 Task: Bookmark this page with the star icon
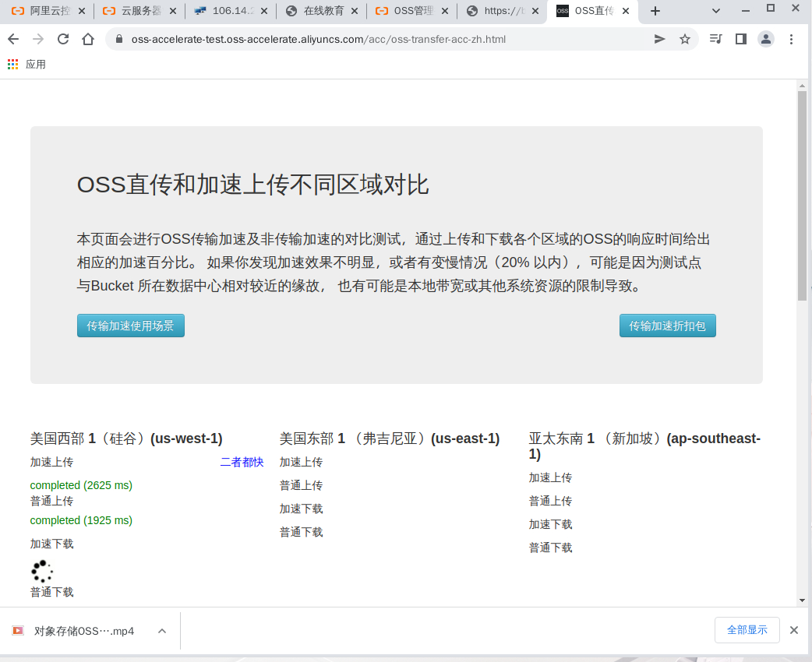685,39
